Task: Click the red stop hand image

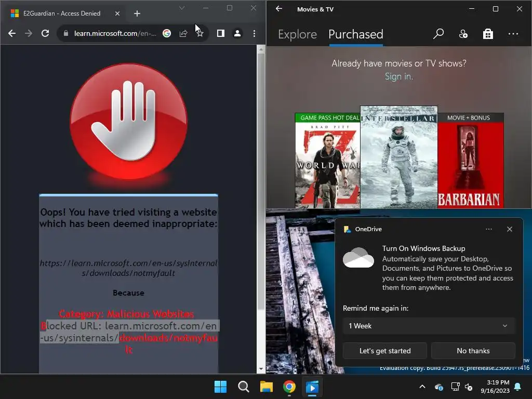Action: (129, 122)
